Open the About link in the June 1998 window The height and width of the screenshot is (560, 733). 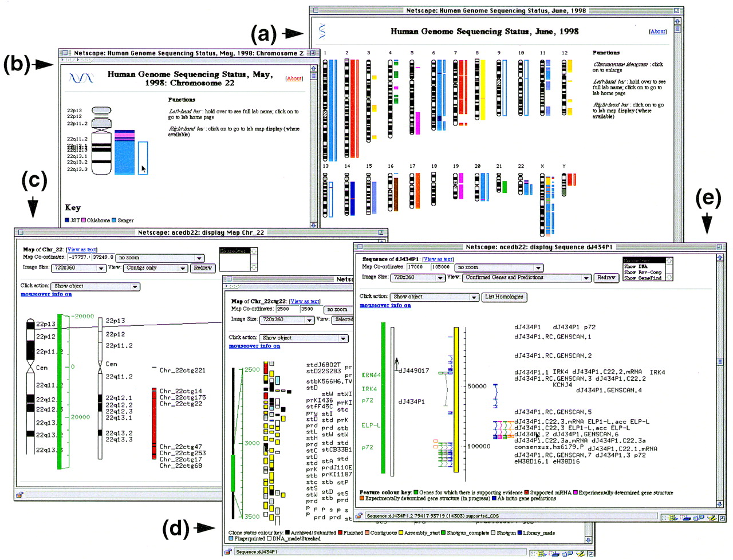tap(658, 31)
